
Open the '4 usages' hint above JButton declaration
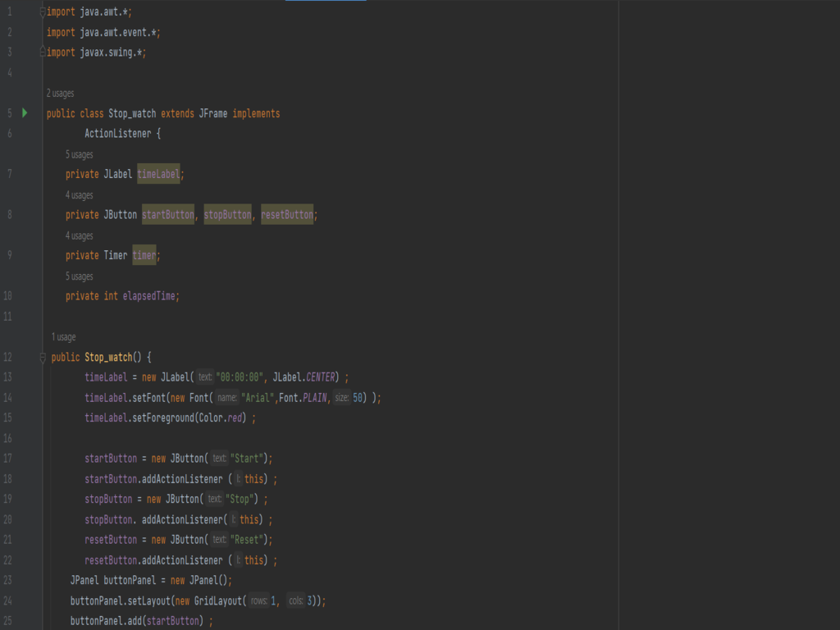click(x=80, y=195)
